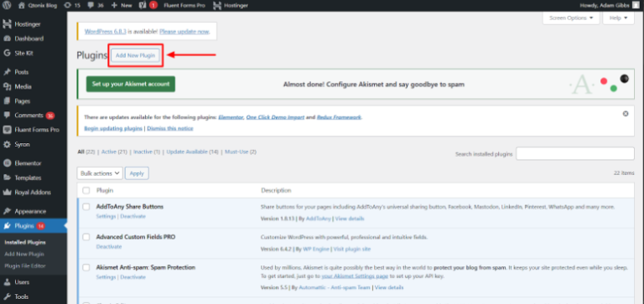Open AddToAny Settings link
Screen dimensions: 644x304
(106, 216)
